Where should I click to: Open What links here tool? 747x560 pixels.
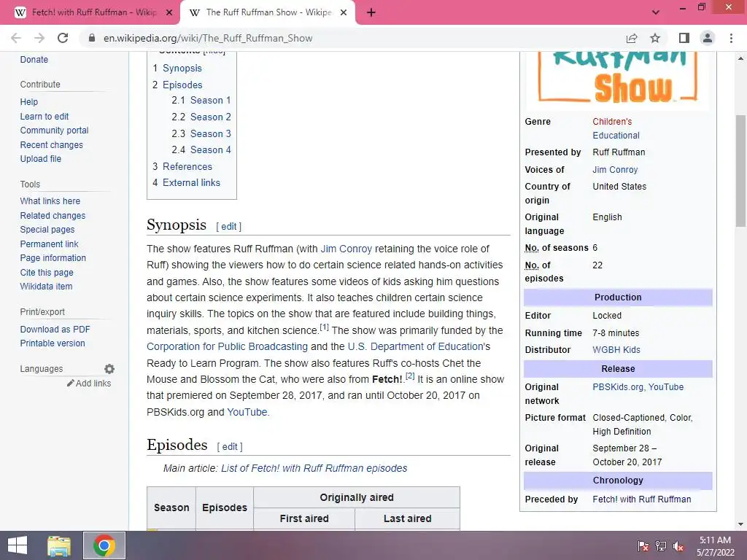[50, 201]
